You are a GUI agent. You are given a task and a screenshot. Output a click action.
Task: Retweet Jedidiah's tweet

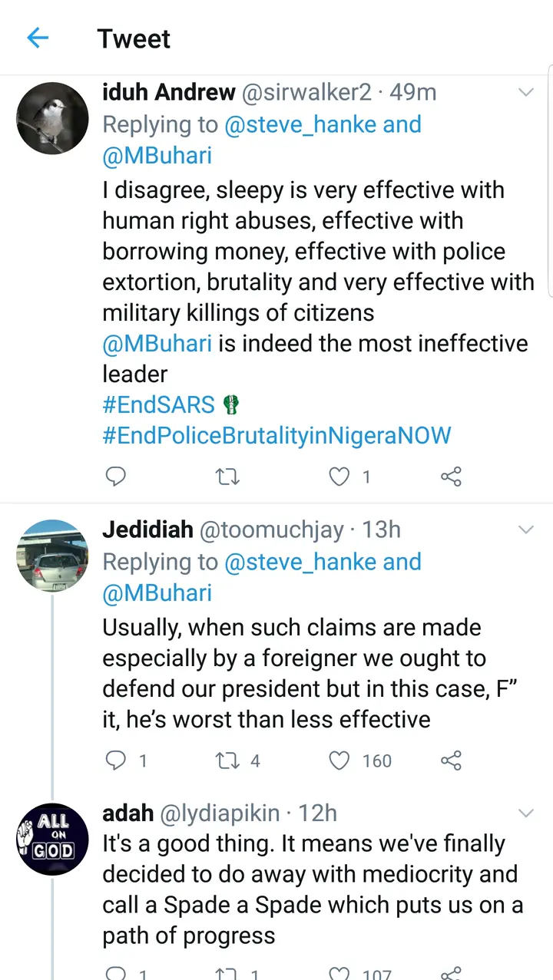pos(228,761)
